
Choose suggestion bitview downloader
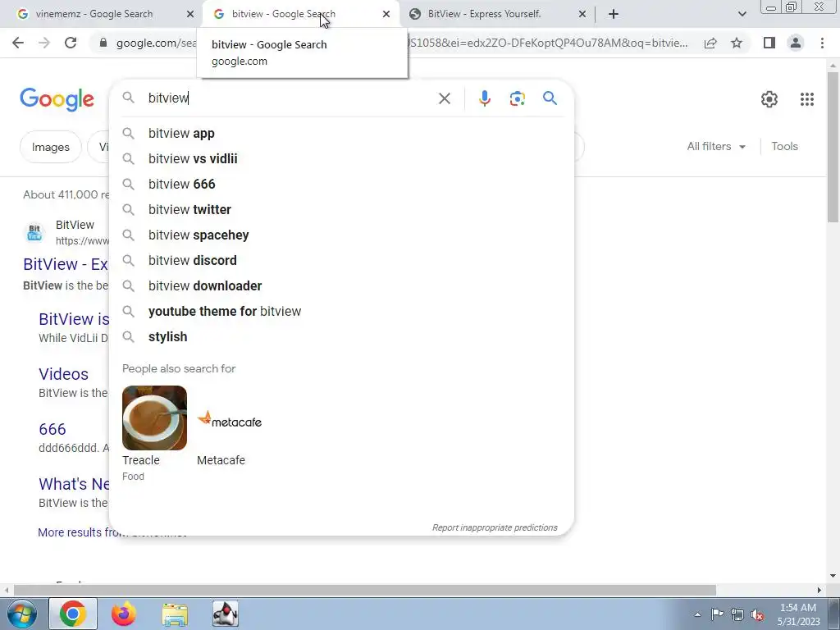[341, 286]
